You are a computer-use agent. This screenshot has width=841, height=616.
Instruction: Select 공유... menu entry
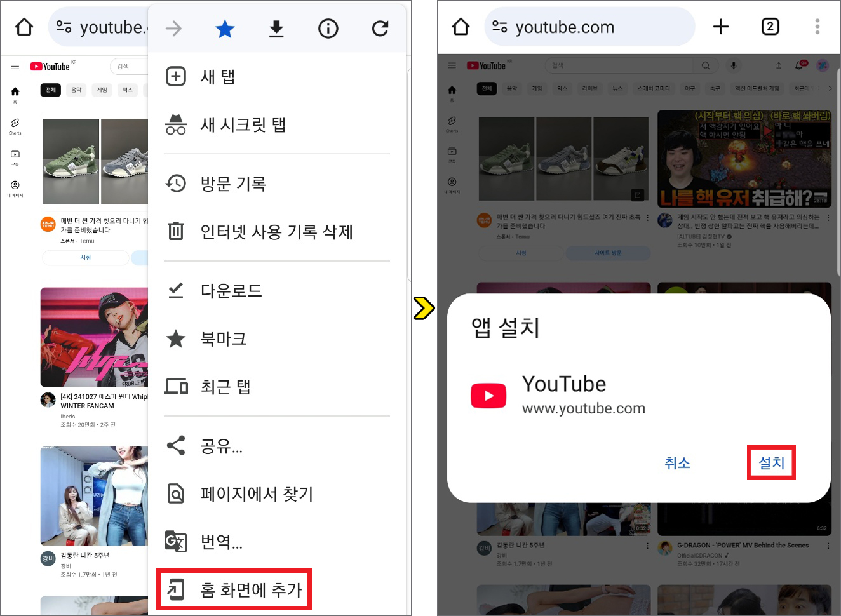[277, 446]
